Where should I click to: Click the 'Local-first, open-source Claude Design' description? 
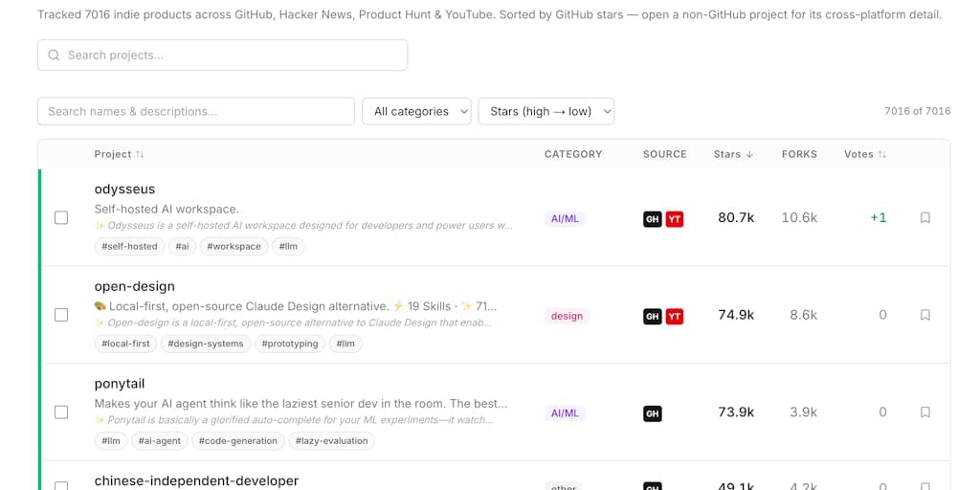pyautogui.click(x=296, y=307)
